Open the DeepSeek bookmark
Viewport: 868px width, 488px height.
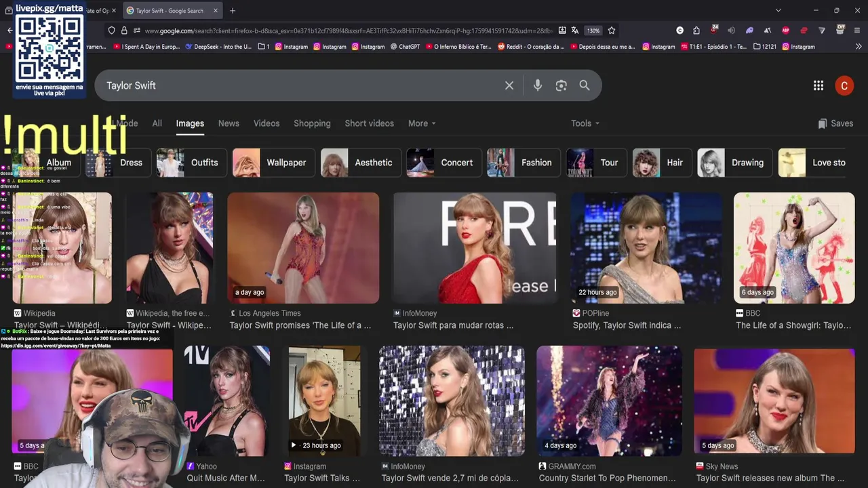(218, 47)
